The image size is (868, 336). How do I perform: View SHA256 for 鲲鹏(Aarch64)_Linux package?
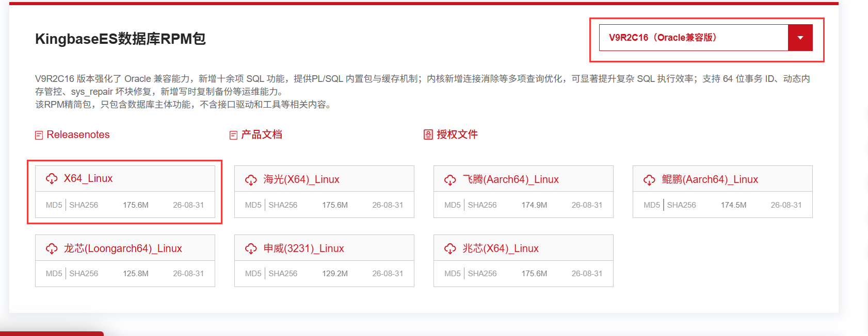[681, 205]
